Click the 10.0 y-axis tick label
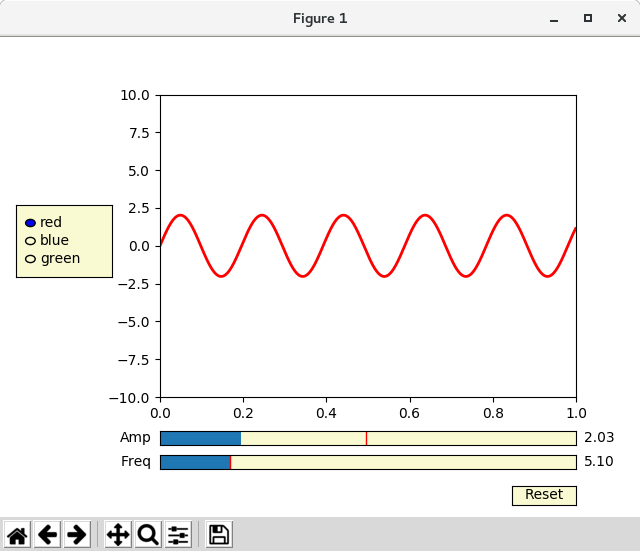The height and width of the screenshot is (551, 640). point(135,95)
